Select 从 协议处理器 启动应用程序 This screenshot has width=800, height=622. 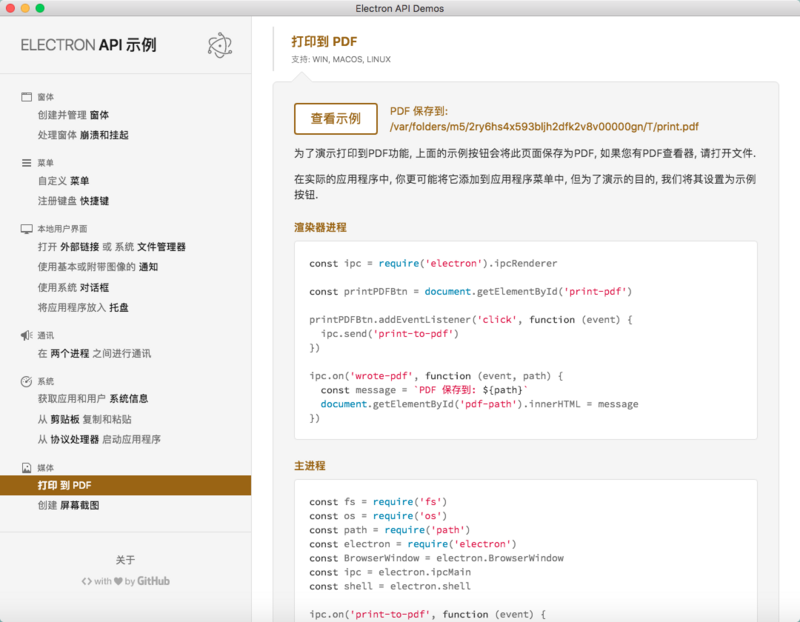(99, 439)
